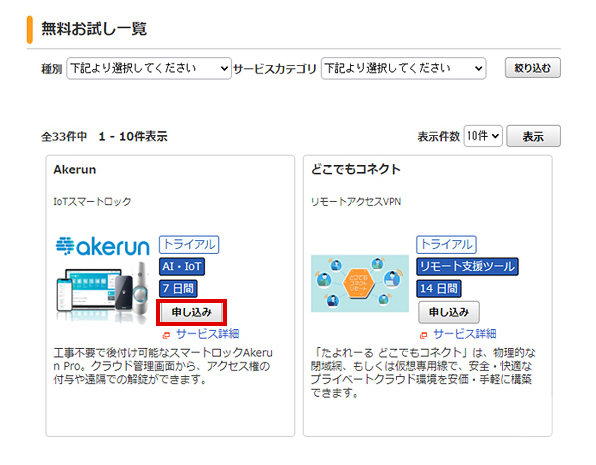Viewport: 596px width, 465px height.
Task: Click the Akerun card title
Action: [x=74, y=170]
